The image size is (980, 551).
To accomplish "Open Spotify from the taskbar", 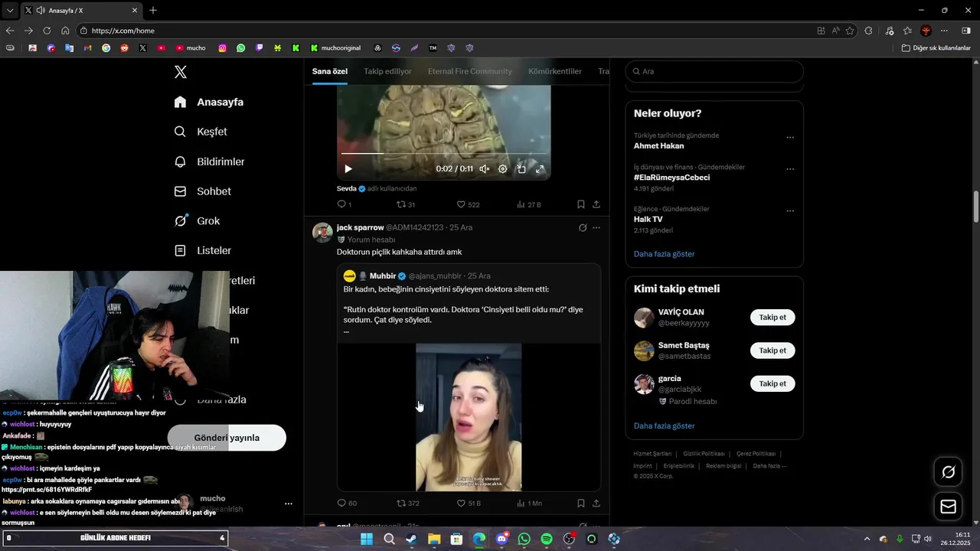I will [x=547, y=539].
